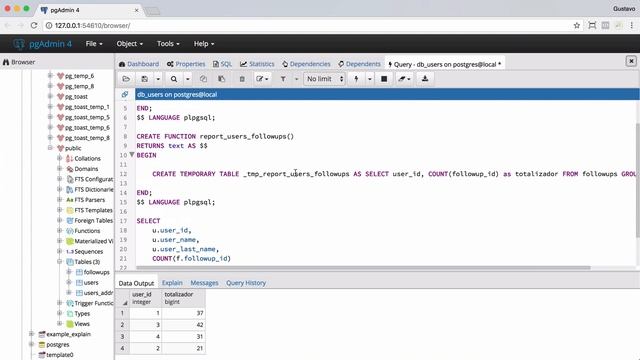The width and height of the screenshot is (640, 360).
Task: Select result row number 4
Action: 122,348
